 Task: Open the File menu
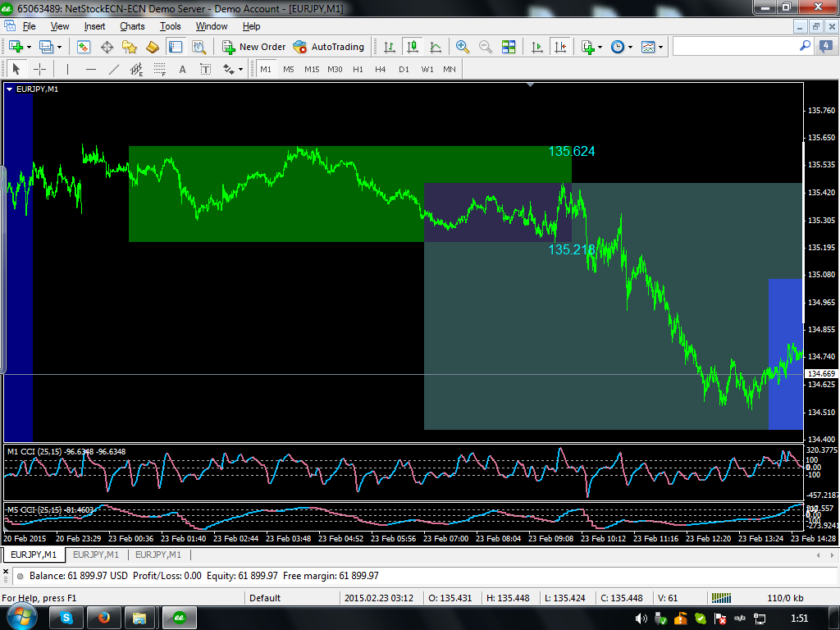click(29, 26)
